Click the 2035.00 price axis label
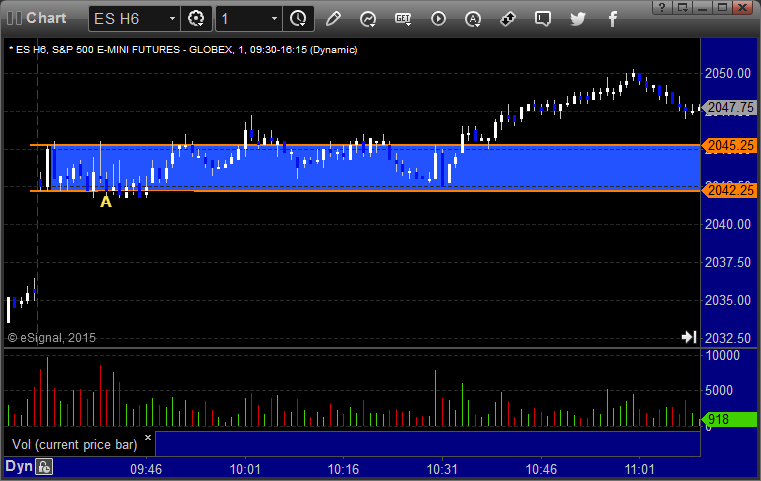Viewport: 761px width, 481px height. (728, 300)
